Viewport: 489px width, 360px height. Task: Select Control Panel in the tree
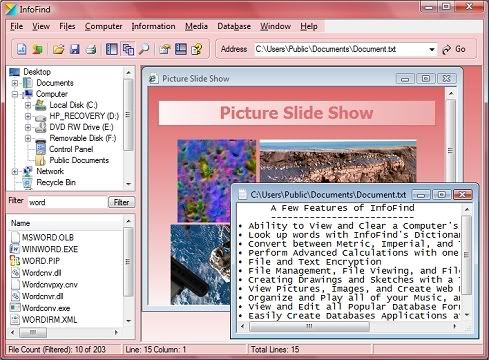pyautogui.click(x=71, y=149)
